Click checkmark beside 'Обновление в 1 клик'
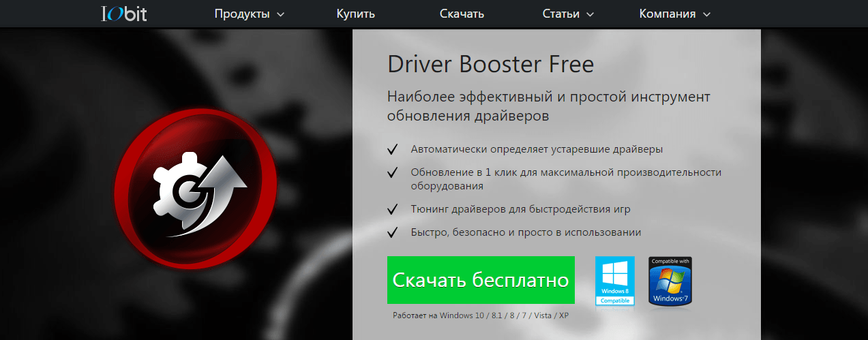 (392, 172)
